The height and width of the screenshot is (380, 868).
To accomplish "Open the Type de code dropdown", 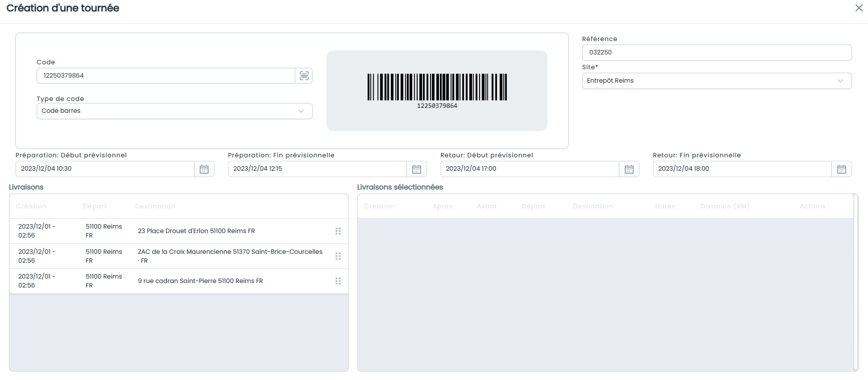I will [174, 111].
